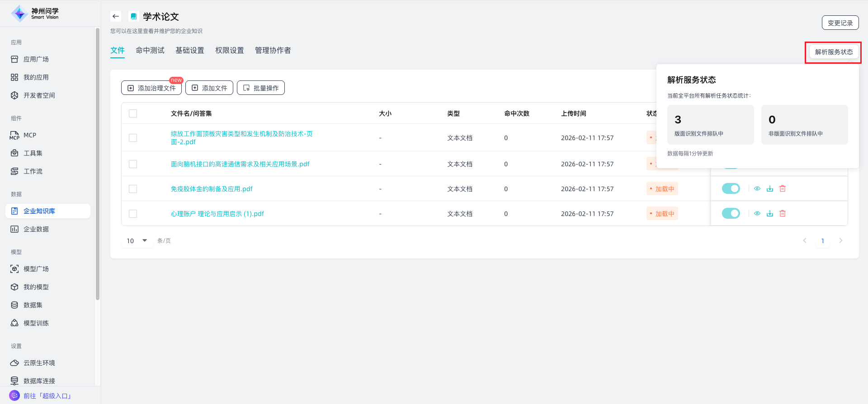Open 心理账户 理论与应用启示 (1).pdf link
The image size is (868, 404).
point(217,214)
